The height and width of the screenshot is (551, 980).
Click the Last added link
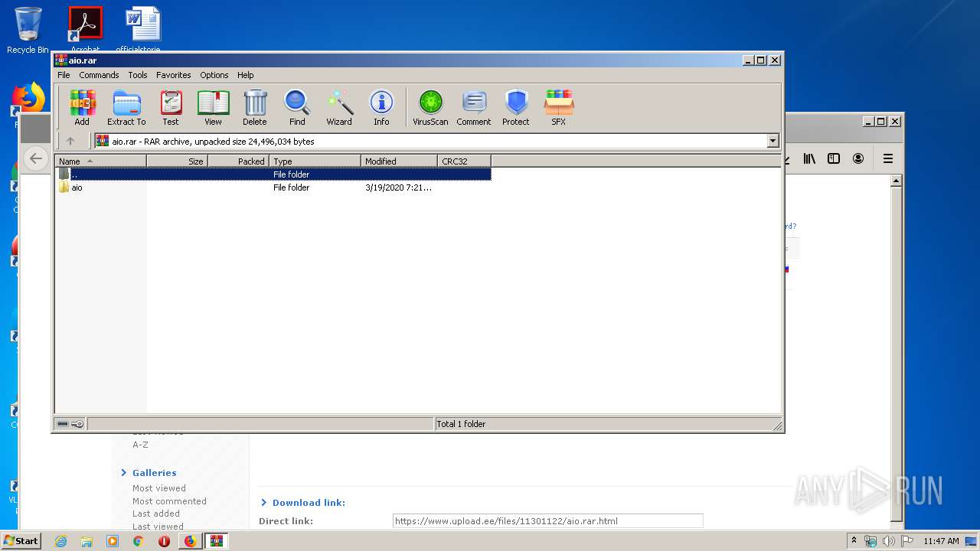coord(156,514)
